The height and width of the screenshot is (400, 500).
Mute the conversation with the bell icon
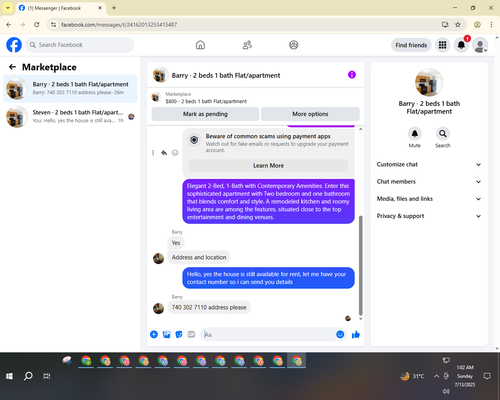(415, 134)
